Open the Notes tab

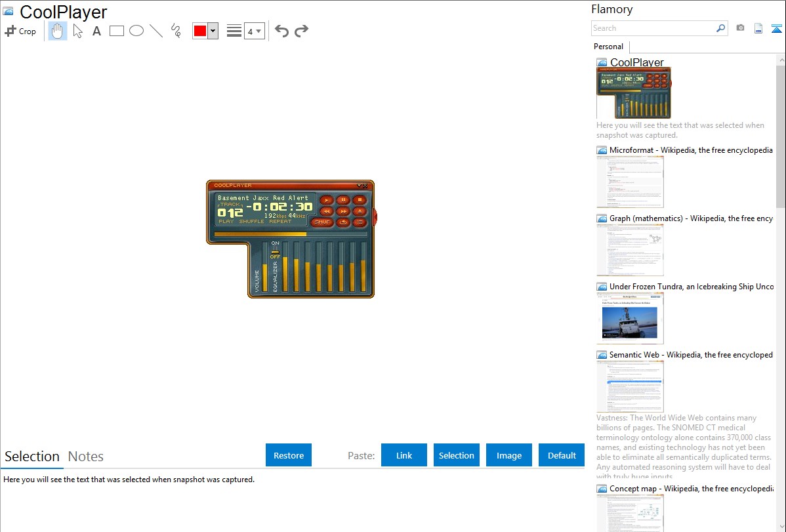tap(86, 457)
